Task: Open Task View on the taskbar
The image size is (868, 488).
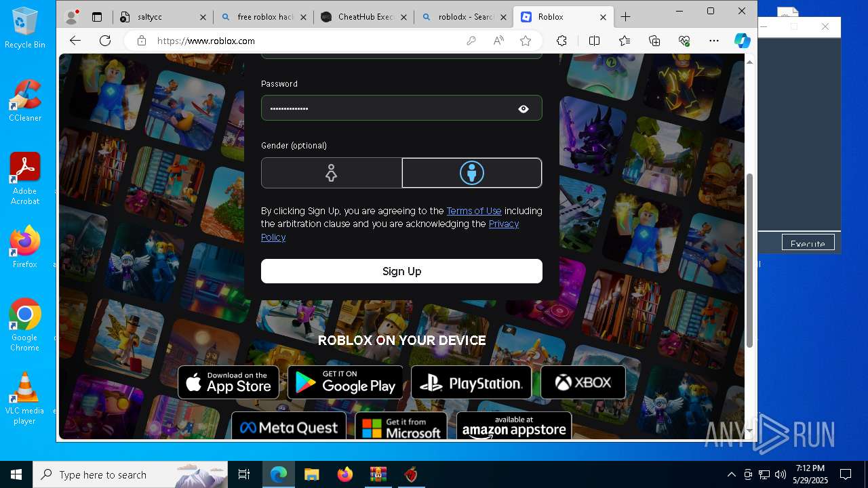Action: click(244, 474)
